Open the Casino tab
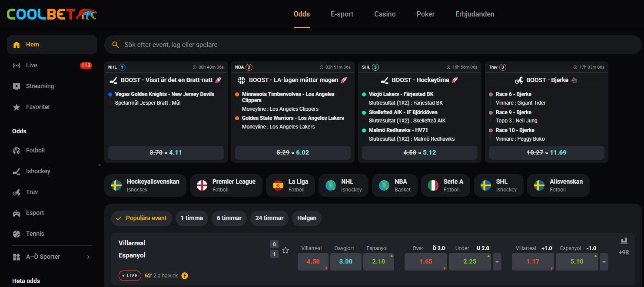This screenshot has height=287, width=644. 385,14
